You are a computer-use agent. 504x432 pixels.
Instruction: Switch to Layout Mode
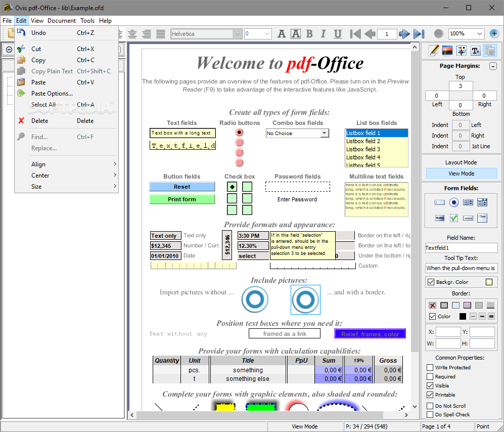tap(461, 162)
